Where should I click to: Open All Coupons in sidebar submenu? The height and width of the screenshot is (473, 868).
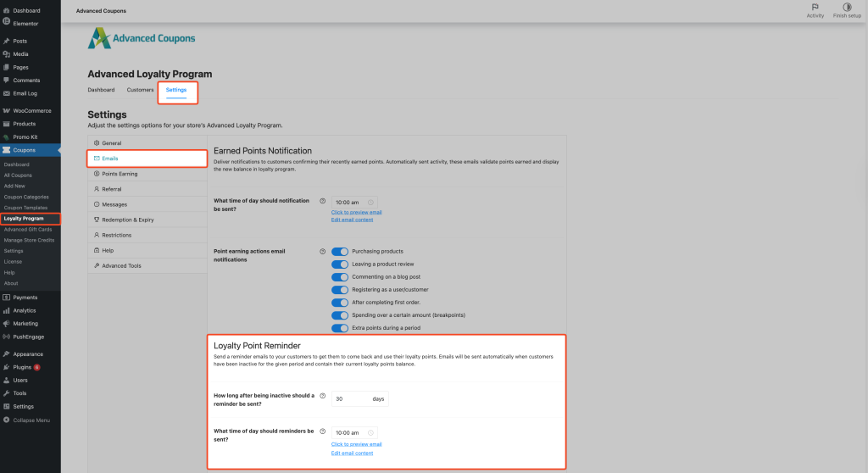click(x=18, y=175)
